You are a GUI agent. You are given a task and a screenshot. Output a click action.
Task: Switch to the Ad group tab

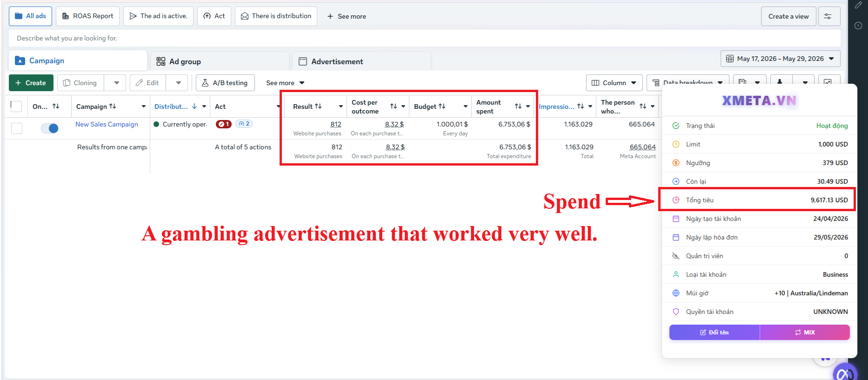point(179,61)
